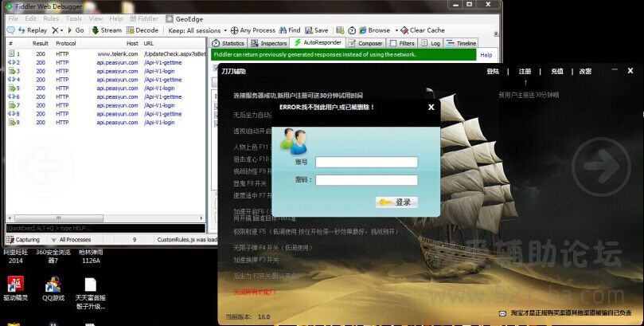Click the comment bubble icon in Fiddler toolbar

tap(11, 30)
